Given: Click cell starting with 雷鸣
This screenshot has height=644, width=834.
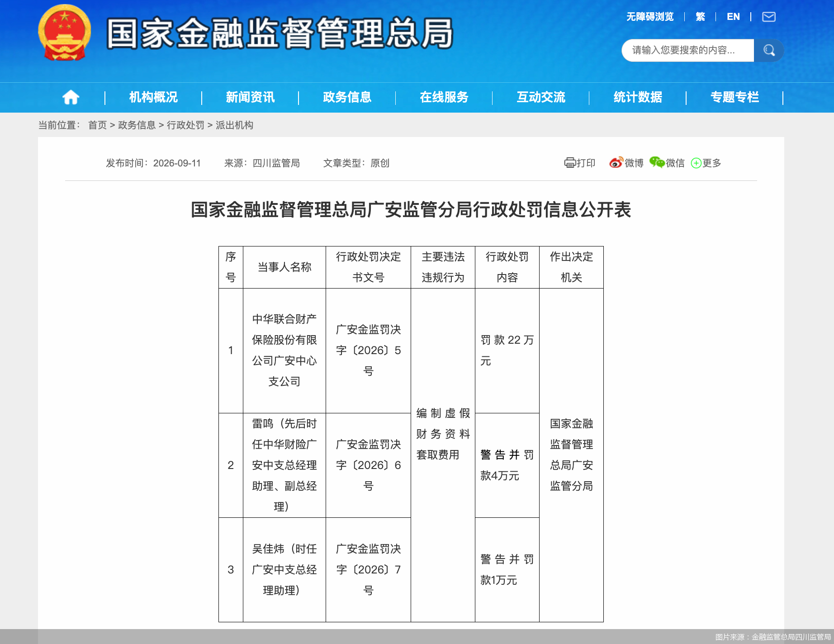Looking at the screenshot, I should [x=284, y=465].
